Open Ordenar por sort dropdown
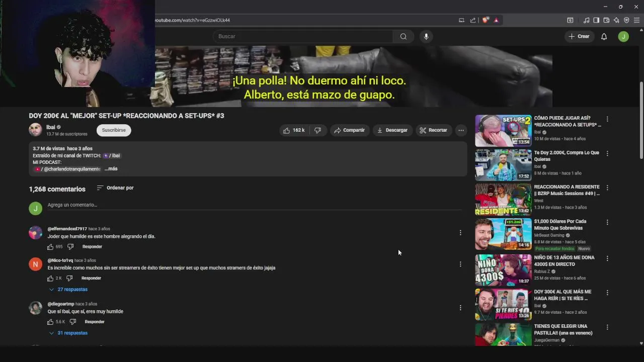The width and height of the screenshot is (644, 362). click(x=115, y=188)
